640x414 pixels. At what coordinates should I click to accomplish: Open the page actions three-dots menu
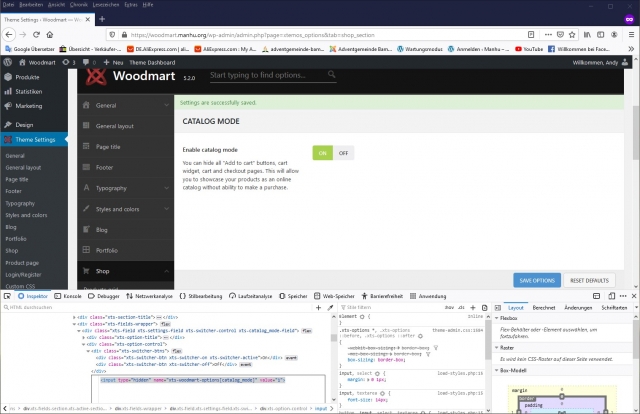(548, 35)
